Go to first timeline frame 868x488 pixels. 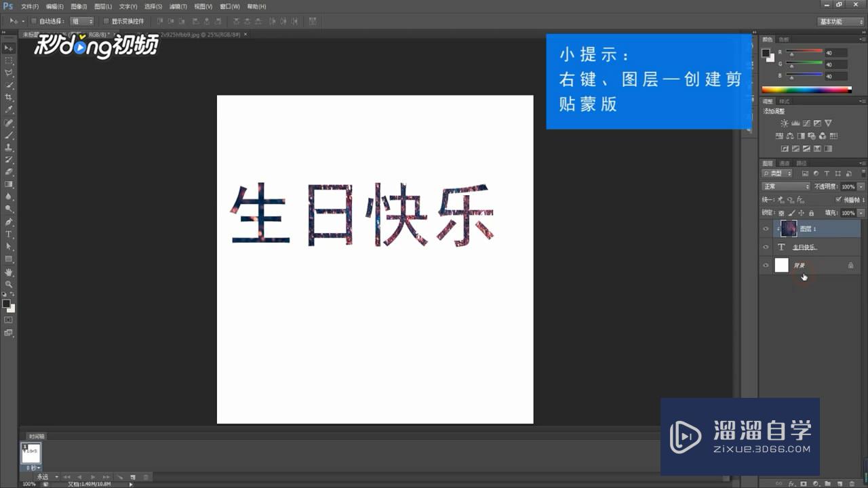67,477
